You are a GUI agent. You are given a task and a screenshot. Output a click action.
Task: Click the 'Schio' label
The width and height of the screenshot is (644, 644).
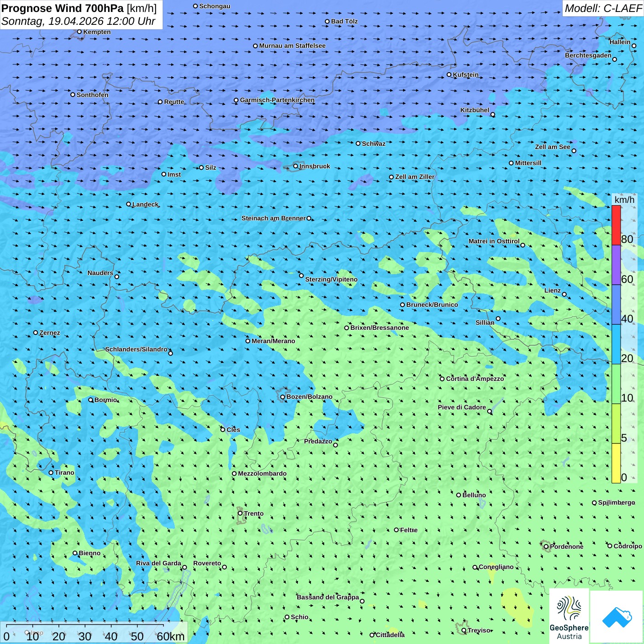click(x=300, y=617)
